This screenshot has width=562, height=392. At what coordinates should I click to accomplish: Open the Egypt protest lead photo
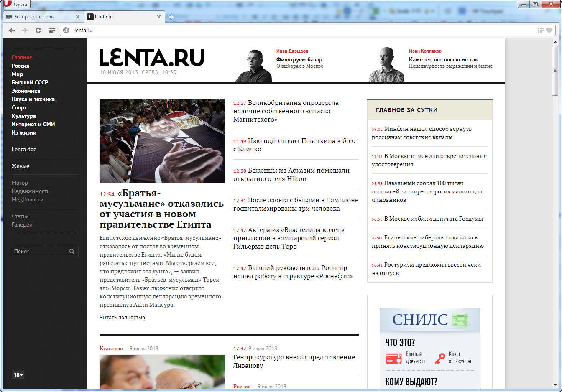(162, 141)
